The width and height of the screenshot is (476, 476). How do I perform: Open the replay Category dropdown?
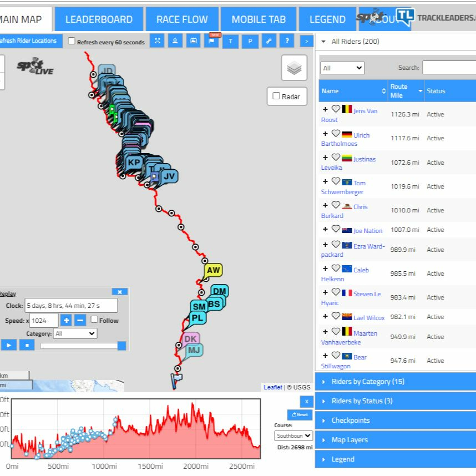[75, 334]
